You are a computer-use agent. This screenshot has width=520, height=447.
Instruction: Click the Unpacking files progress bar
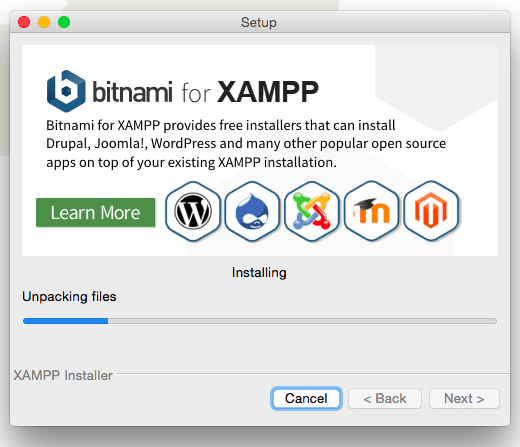click(x=260, y=321)
